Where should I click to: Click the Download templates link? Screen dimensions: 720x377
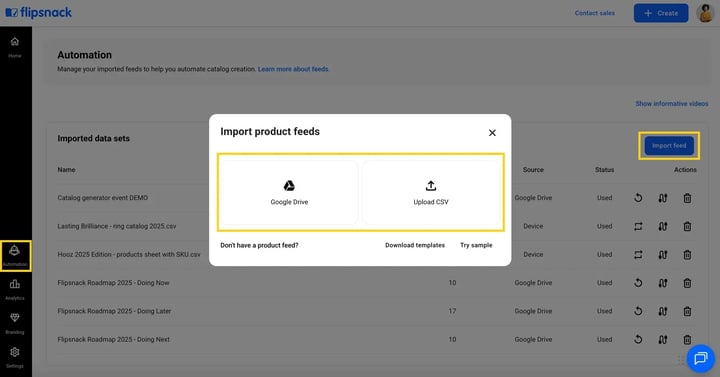[x=415, y=245]
